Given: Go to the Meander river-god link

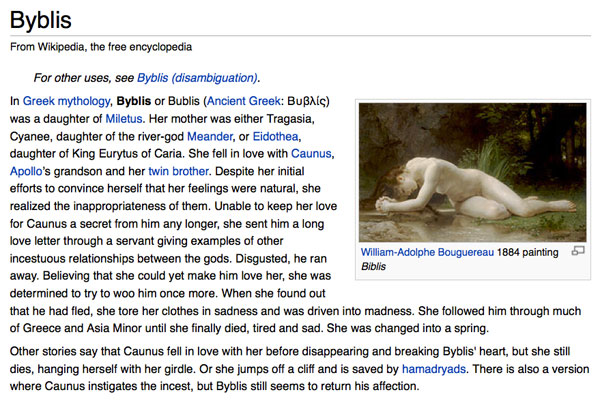Looking at the screenshot, I should (x=210, y=136).
